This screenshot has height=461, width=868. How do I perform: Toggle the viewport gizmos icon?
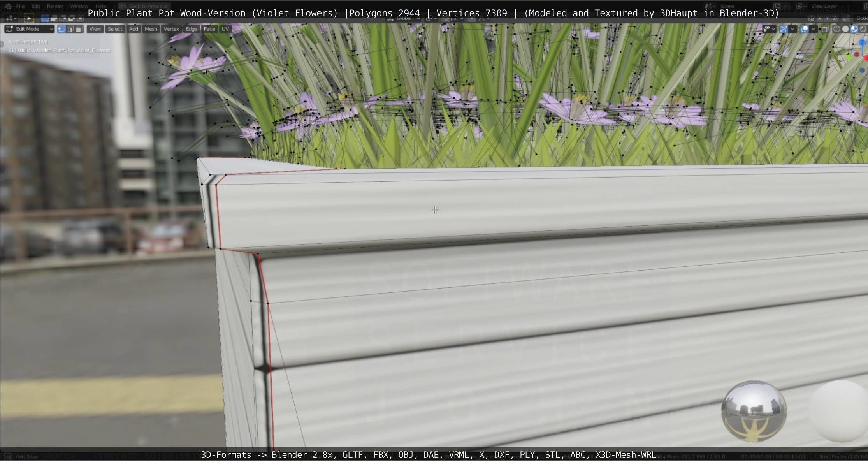pyautogui.click(x=784, y=29)
